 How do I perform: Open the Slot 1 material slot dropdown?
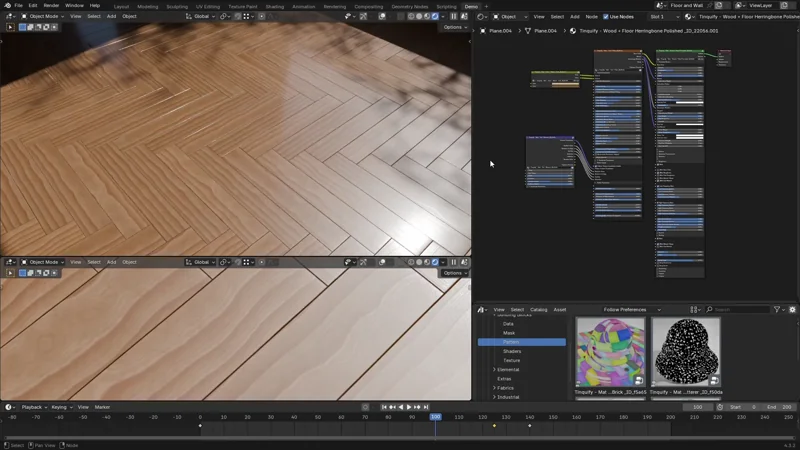point(665,16)
